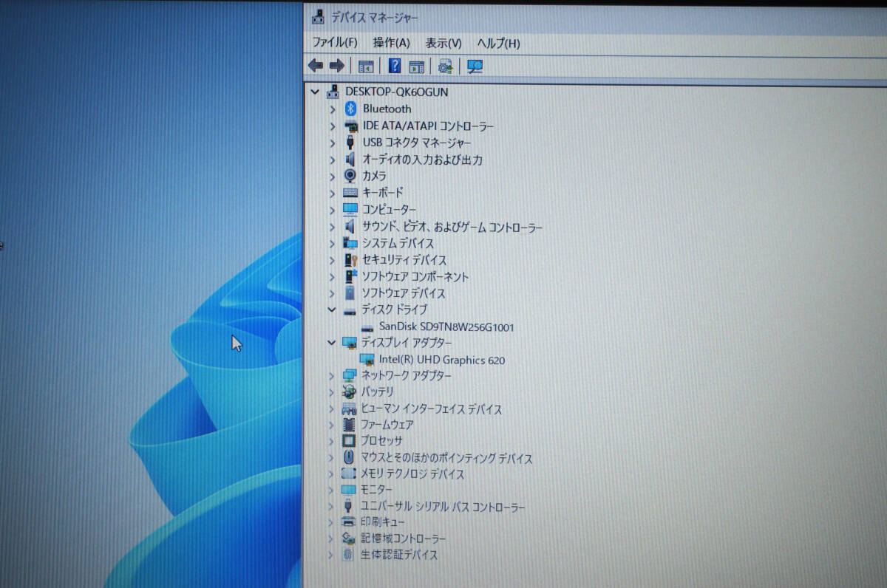Open the ヘルプ(H) menu

click(x=498, y=43)
